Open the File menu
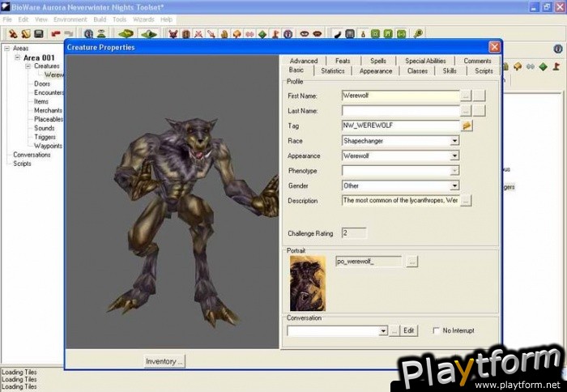Screen dimensions: 567x392 [7, 19]
